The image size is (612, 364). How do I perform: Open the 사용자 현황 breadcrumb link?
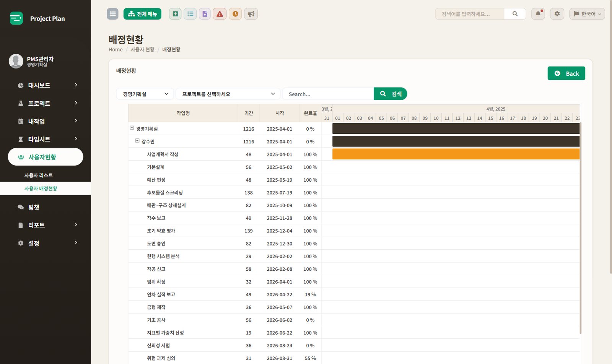click(x=142, y=49)
